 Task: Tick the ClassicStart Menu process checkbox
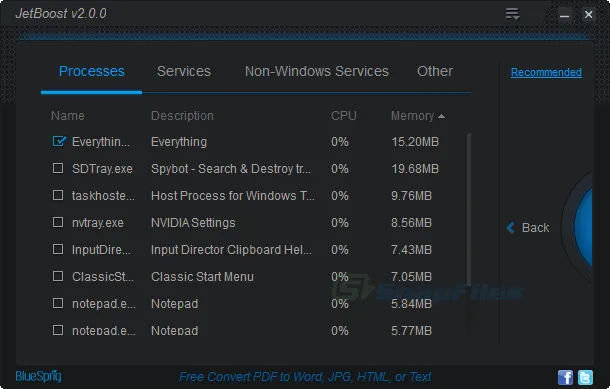click(58, 276)
